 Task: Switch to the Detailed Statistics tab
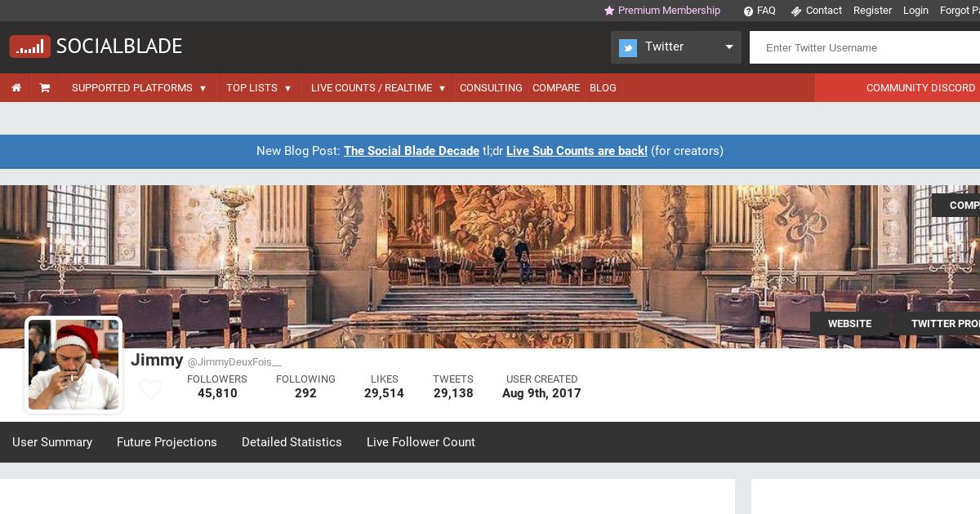292,442
